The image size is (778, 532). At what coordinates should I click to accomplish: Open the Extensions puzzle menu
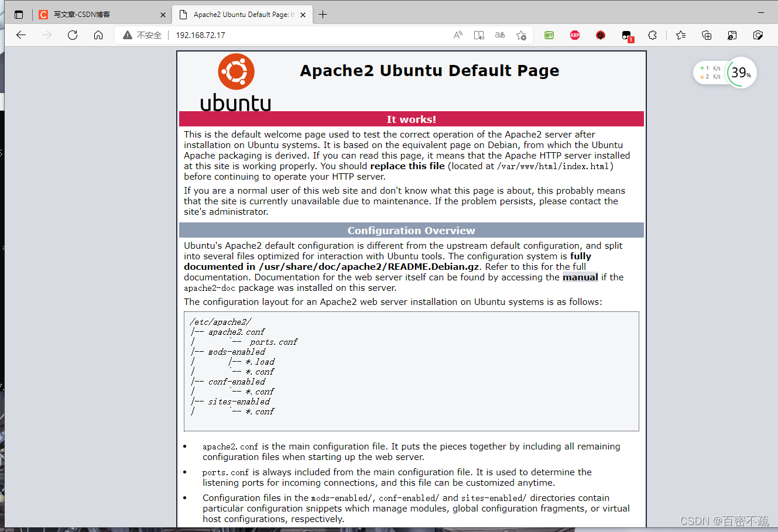click(653, 35)
